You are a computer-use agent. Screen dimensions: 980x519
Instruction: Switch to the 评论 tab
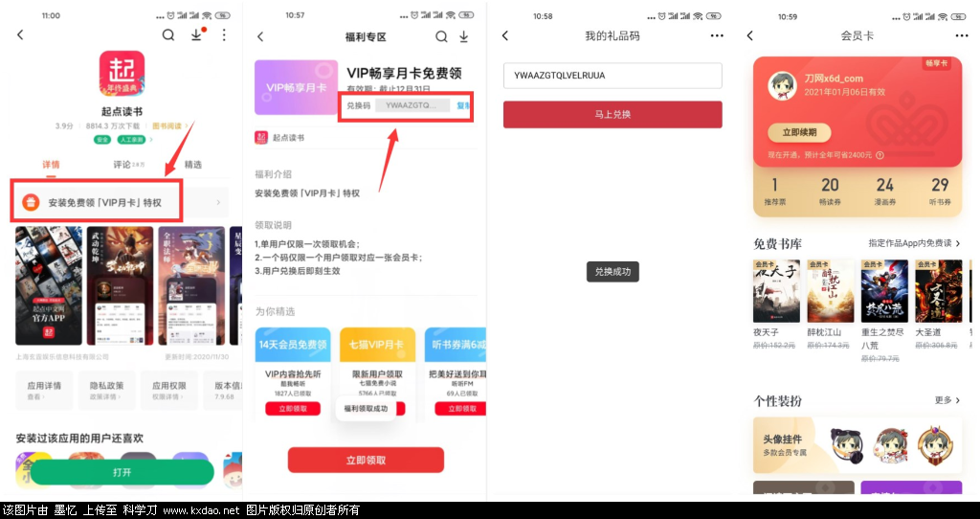(x=123, y=165)
